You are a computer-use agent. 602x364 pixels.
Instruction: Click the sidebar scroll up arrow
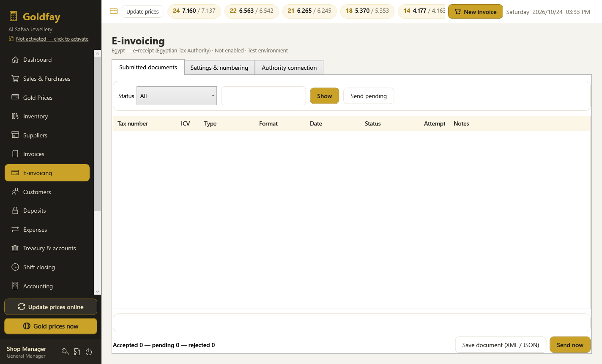[x=98, y=54]
